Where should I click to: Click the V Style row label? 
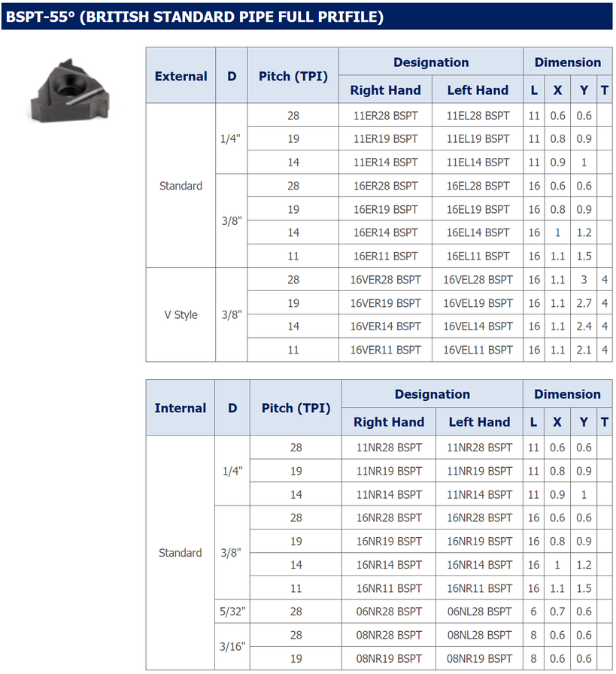pos(181,314)
